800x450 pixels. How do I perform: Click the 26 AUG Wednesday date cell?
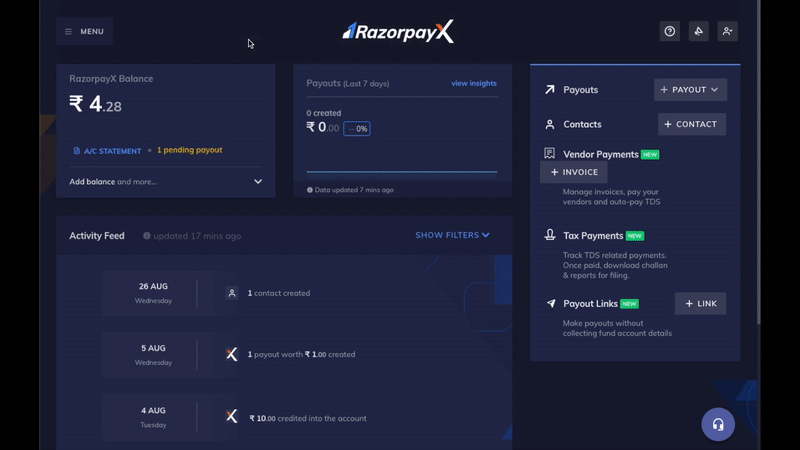pos(153,293)
